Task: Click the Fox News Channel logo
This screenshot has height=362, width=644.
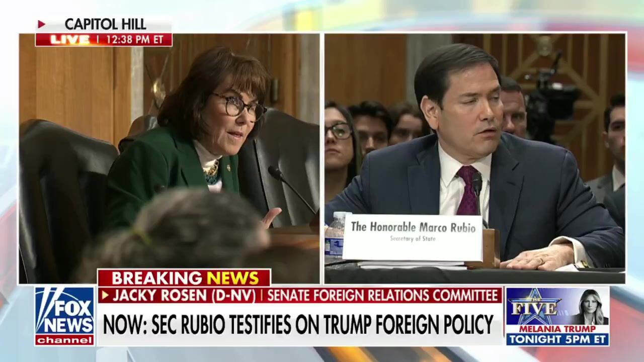Action: 64,316
